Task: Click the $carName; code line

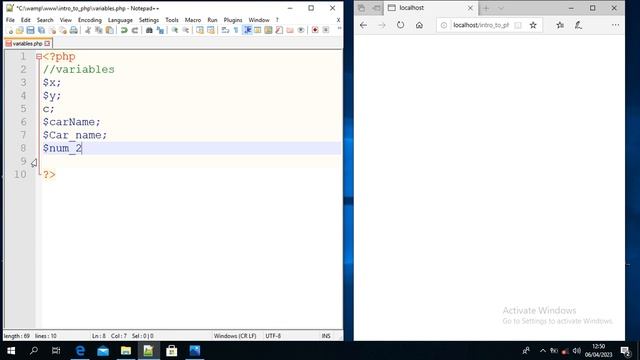Action: pyautogui.click(x=71, y=122)
